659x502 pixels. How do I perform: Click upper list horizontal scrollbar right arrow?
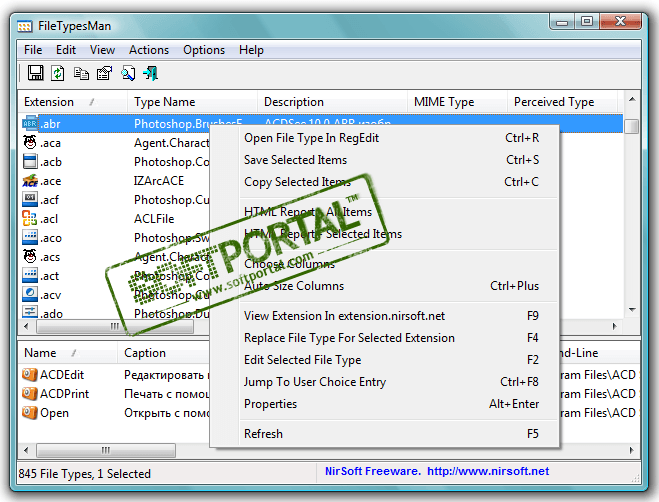(614, 326)
